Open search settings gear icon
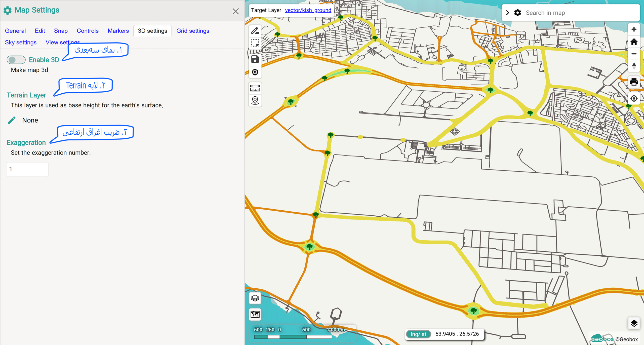 517,13
